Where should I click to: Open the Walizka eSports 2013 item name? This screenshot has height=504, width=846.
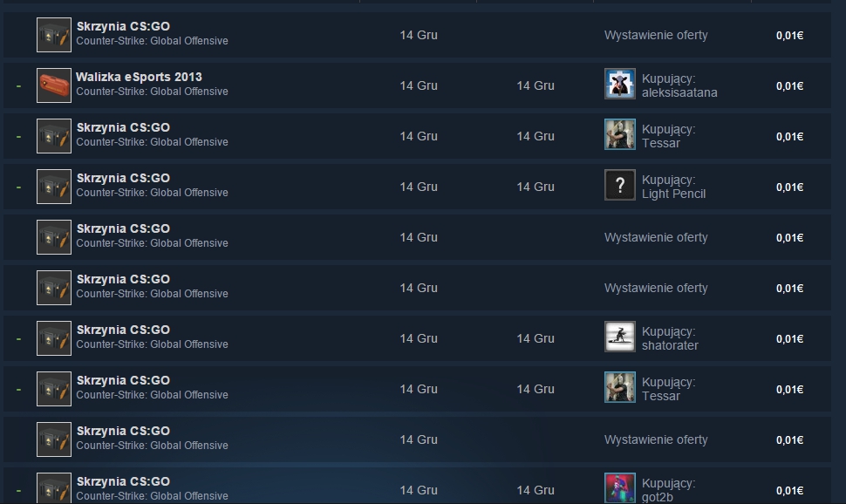(140, 77)
